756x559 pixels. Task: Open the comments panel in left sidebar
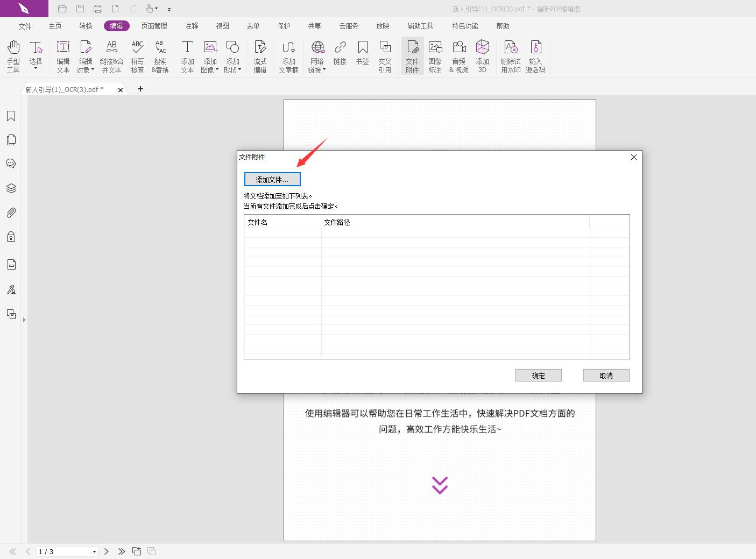pyautogui.click(x=11, y=164)
